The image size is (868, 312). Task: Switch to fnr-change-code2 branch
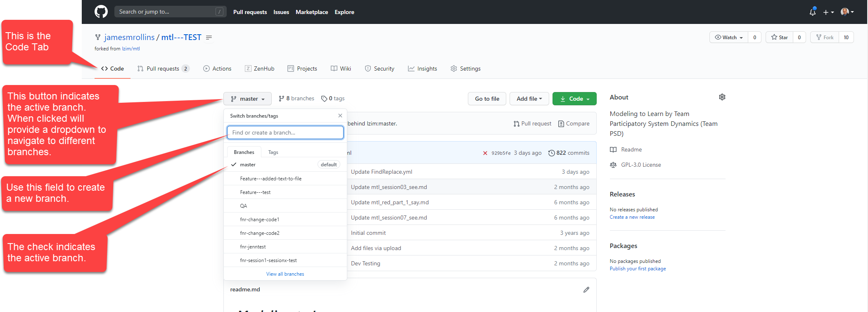285,233
